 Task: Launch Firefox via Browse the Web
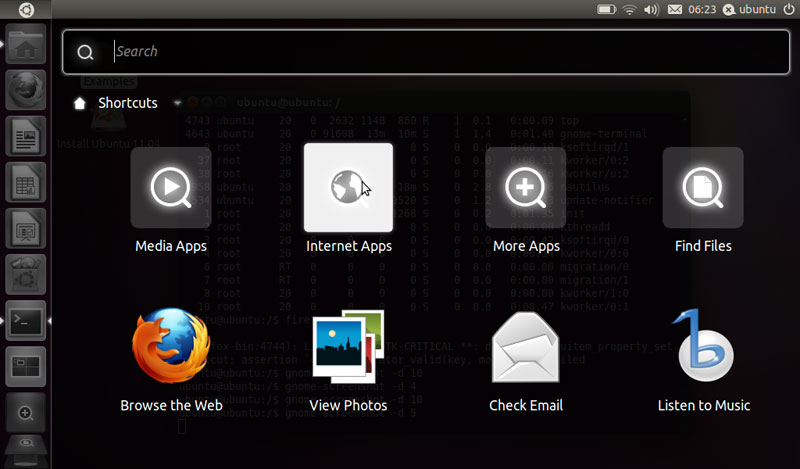pyautogui.click(x=170, y=348)
